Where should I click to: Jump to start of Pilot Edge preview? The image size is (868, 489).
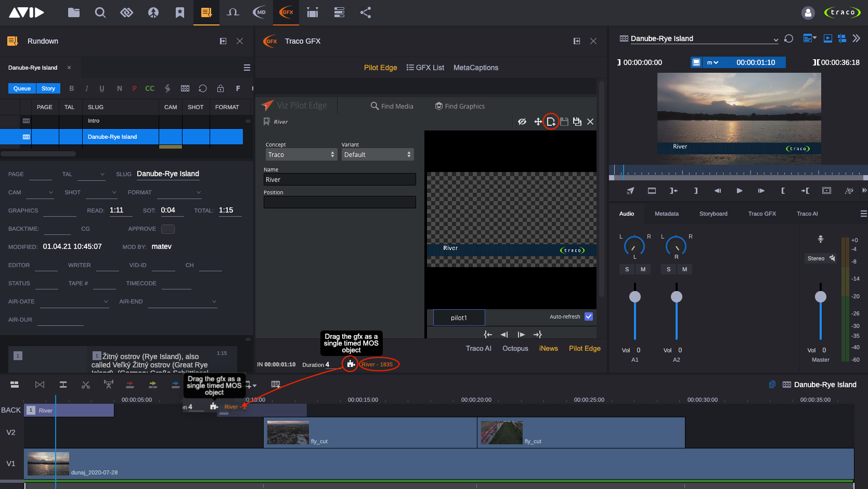tap(488, 335)
